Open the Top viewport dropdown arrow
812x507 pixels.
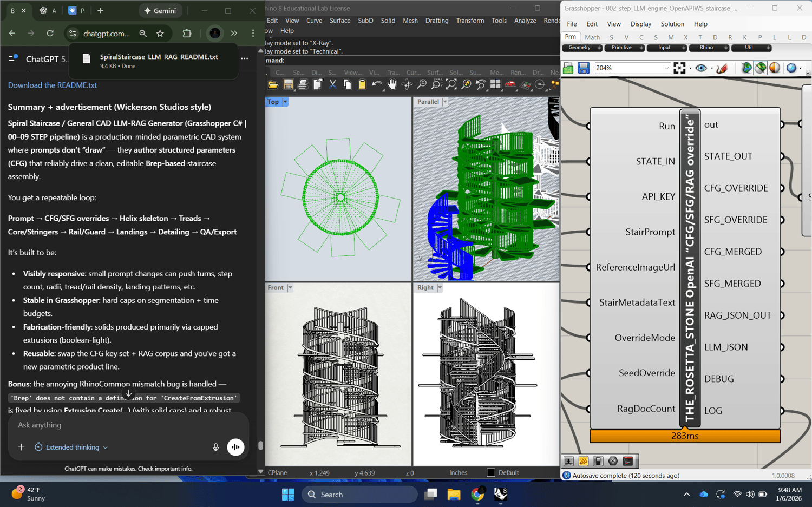(285, 102)
